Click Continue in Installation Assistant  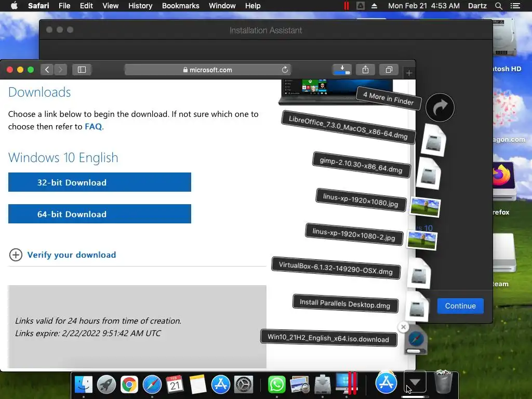pyautogui.click(x=460, y=305)
